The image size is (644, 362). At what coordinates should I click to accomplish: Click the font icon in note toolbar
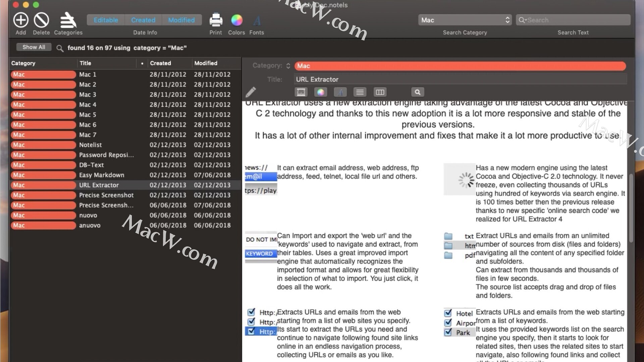[340, 92]
